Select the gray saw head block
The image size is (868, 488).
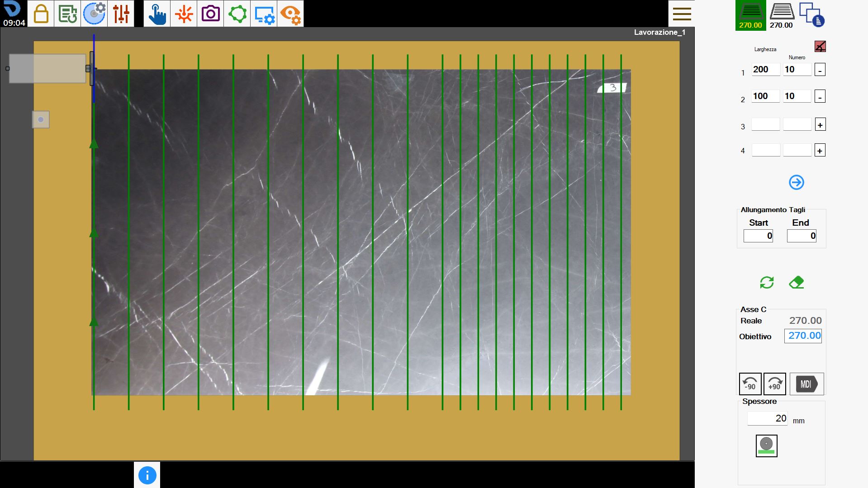[x=47, y=68]
